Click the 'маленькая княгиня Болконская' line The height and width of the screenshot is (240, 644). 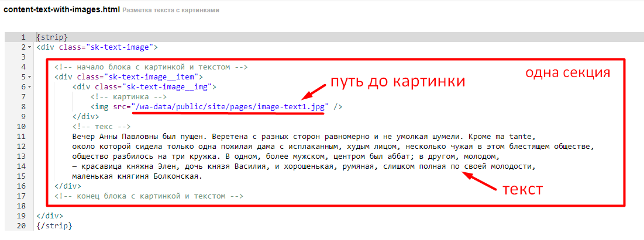click(137, 176)
